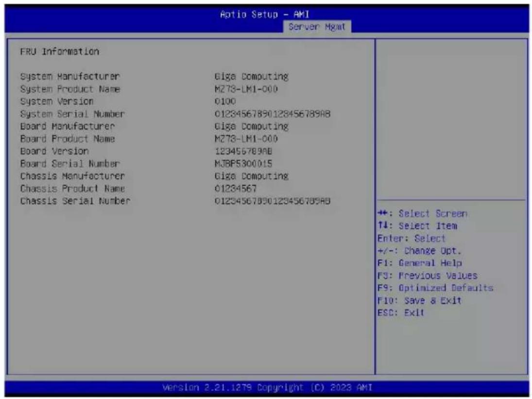The image size is (532, 399).
Task: Click the Select Item help hint
Action: [x=417, y=226]
